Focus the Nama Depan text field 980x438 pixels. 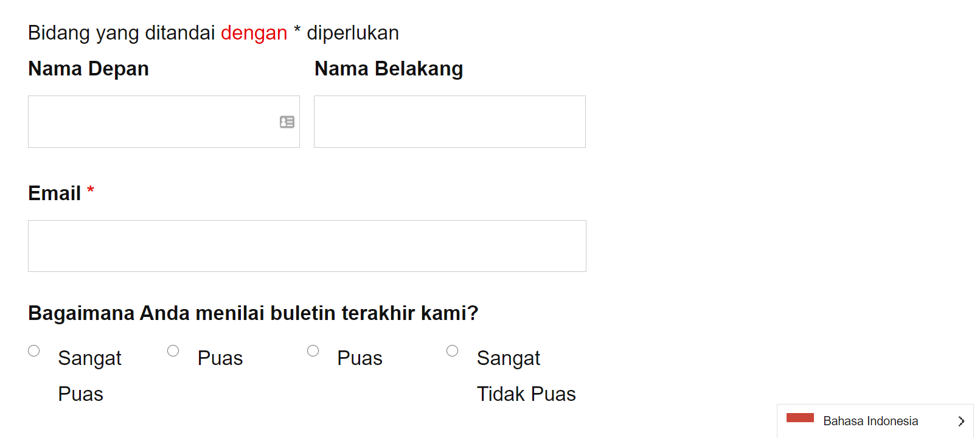(x=152, y=122)
